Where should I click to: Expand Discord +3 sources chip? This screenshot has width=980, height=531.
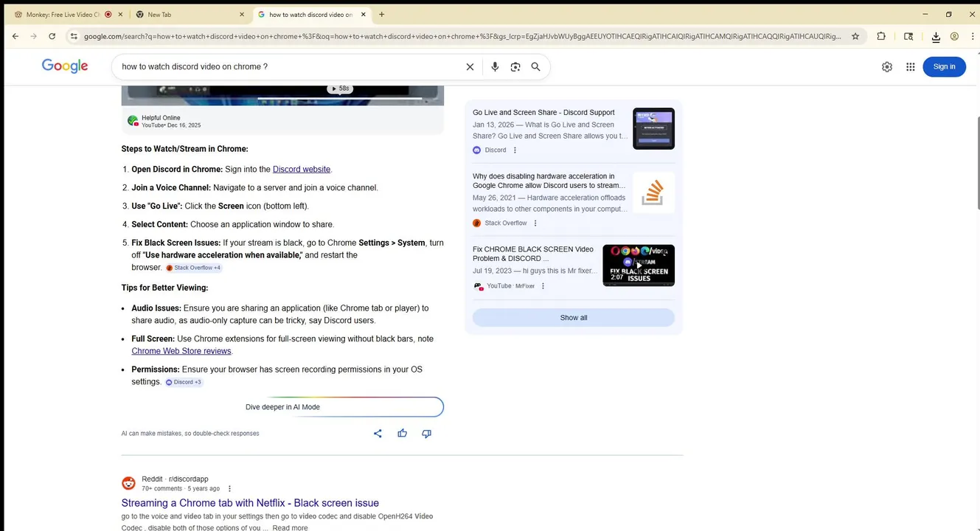tap(184, 382)
